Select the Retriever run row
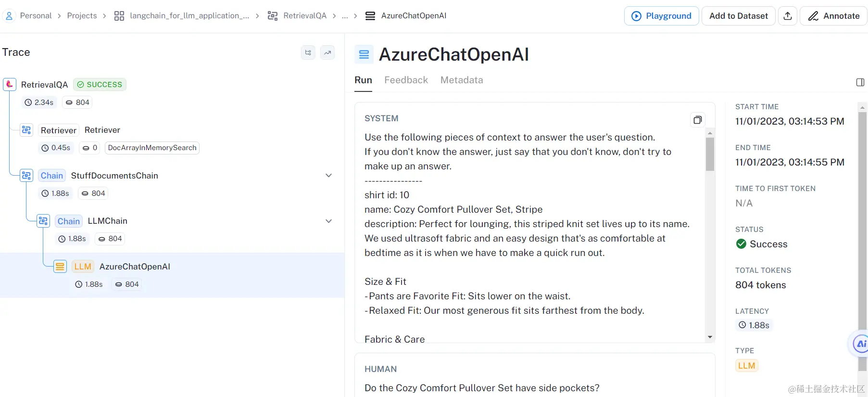The image size is (868, 397). 102,130
